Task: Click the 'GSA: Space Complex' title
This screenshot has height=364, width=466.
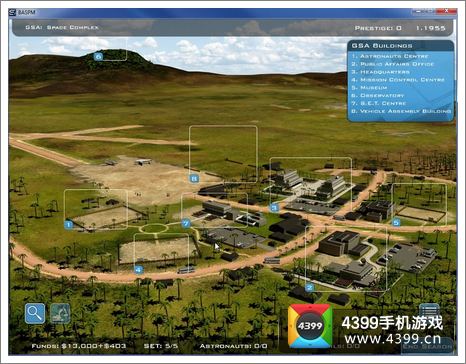Action: (x=62, y=27)
